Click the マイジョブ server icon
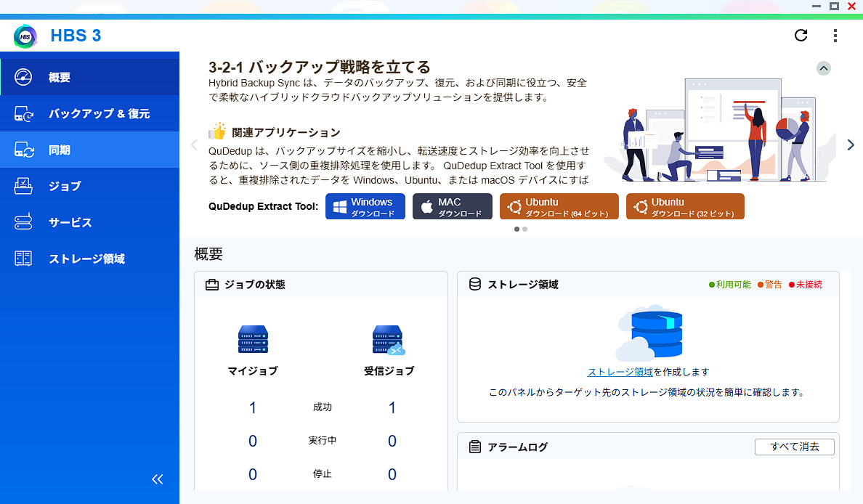863x504 pixels. click(254, 339)
